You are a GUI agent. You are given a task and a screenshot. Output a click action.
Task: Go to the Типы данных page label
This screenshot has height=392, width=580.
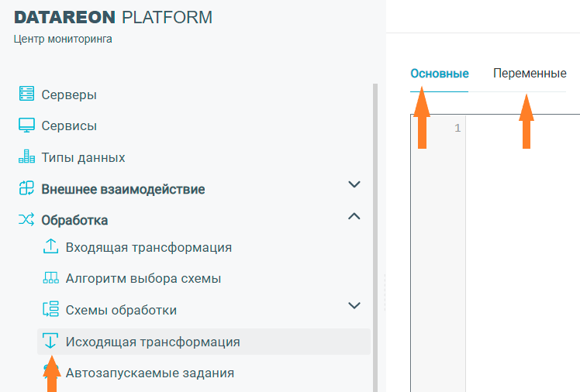tap(83, 157)
